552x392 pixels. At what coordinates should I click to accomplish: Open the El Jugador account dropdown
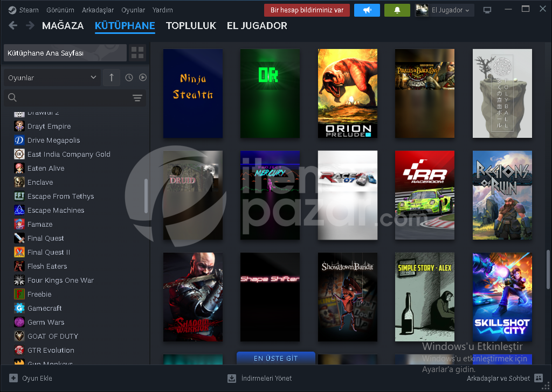[x=444, y=10]
